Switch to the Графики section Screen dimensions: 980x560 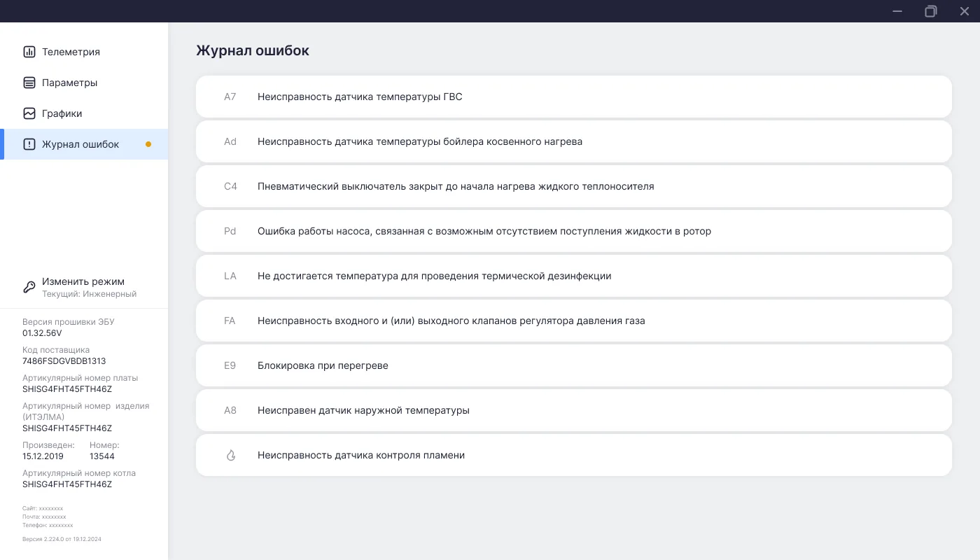tap(84, 113)
